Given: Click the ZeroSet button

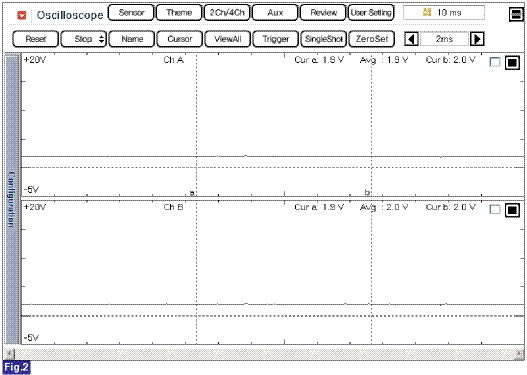Looking at the screenshot, I should click(x=372, y=39).
